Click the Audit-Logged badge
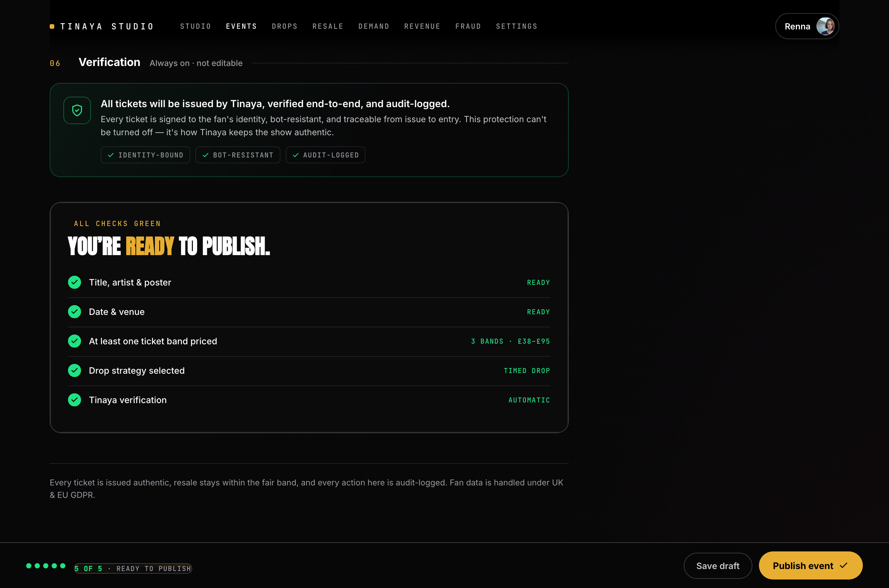 pyautogui.click(x=325, y=155)
